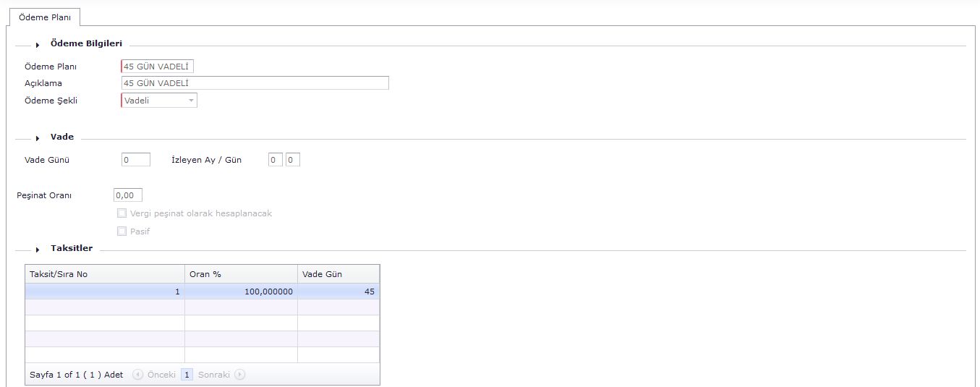980x387 pixels.
Task: Click the previous page arrow icon
Action: 138,375
